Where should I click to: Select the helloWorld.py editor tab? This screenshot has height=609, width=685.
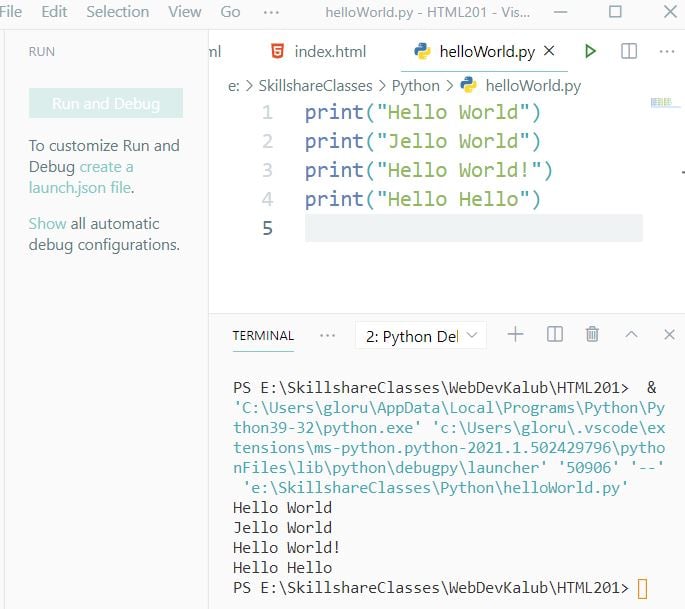pos(484,51)
